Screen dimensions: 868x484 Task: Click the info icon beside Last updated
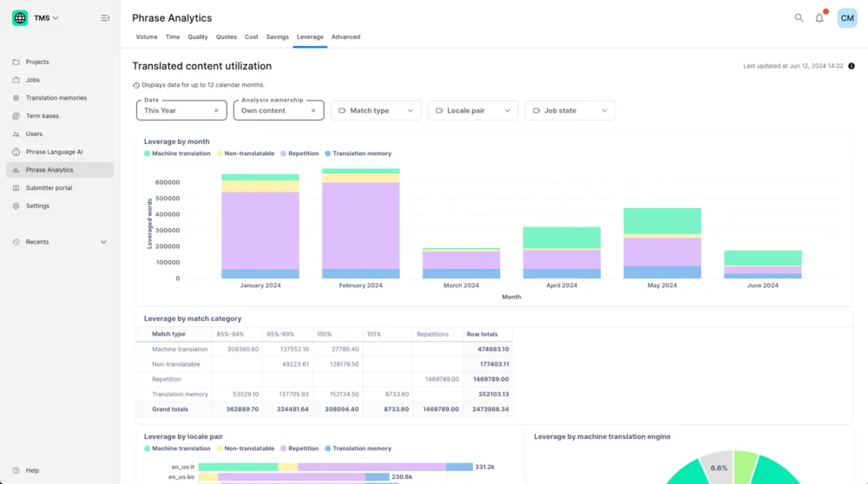point(852,66)
